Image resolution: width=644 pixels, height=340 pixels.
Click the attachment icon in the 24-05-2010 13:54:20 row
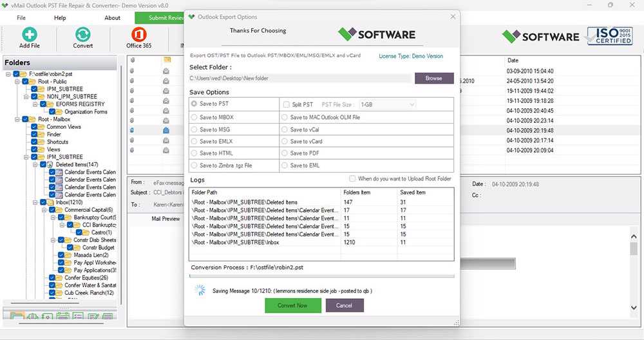(x=132, y=81)
